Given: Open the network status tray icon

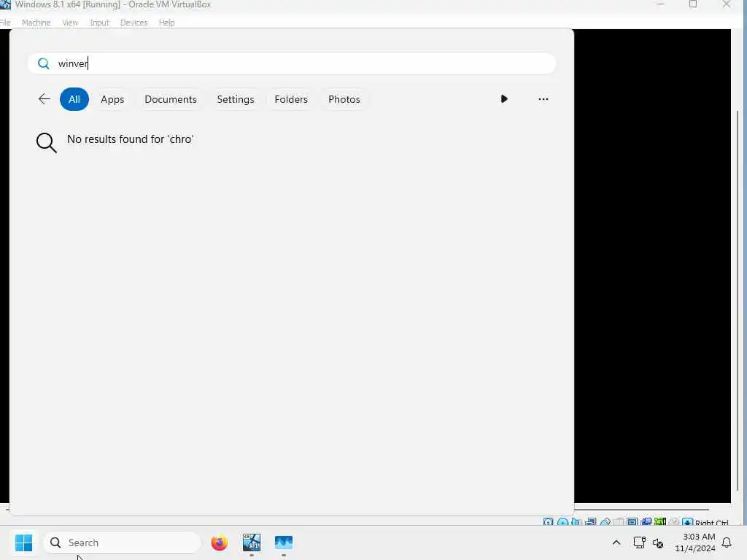Looking at the screenshot, I should [639, 542].
